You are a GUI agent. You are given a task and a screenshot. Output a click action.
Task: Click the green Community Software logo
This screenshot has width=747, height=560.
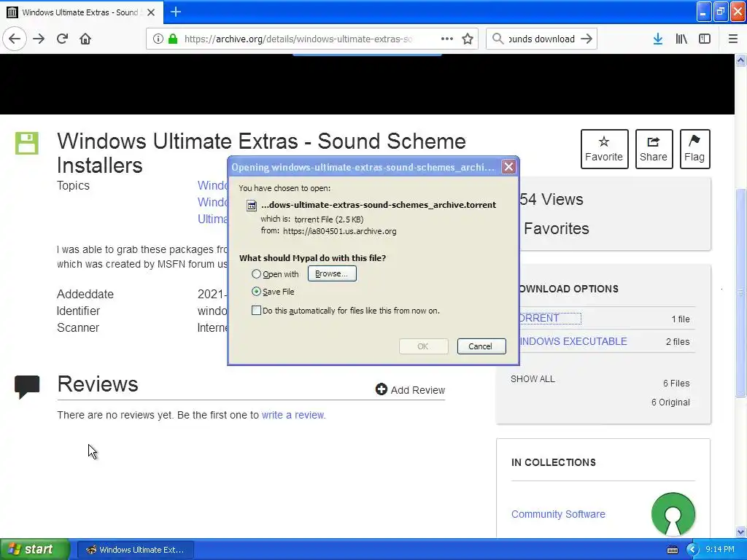(673, 514)
